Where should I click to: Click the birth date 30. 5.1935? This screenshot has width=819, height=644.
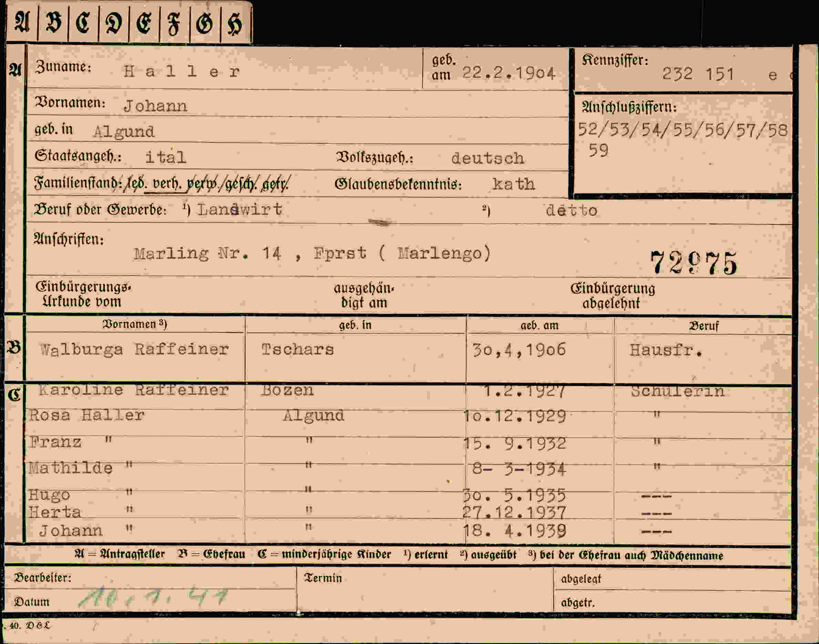[515, 495]
